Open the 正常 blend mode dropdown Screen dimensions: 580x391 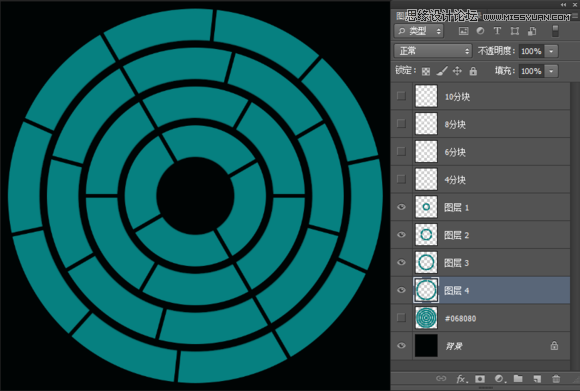click(x=433, y=51)
